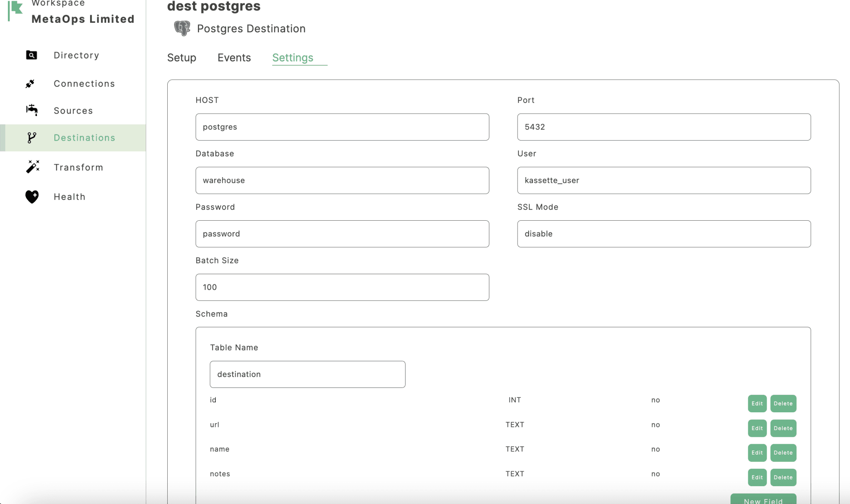Click the Postgres elephant logo
850x504 pixels.
point(182,29)
